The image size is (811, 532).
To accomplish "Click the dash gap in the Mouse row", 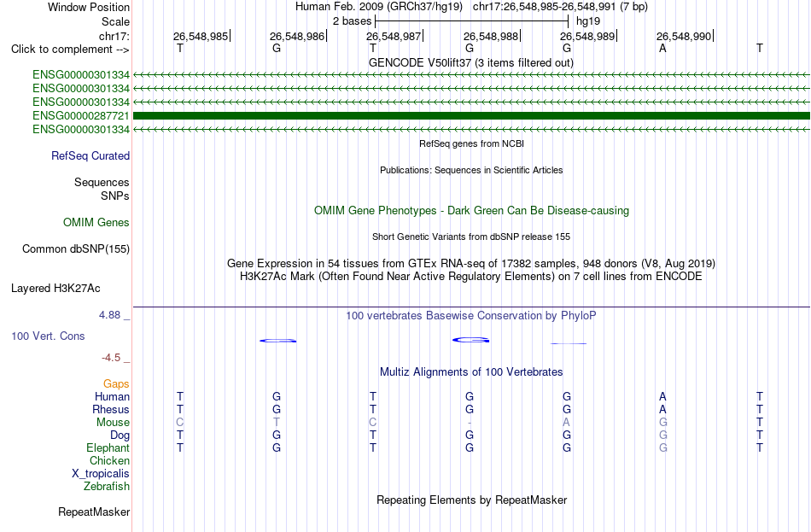I will (x=470, y=423).
